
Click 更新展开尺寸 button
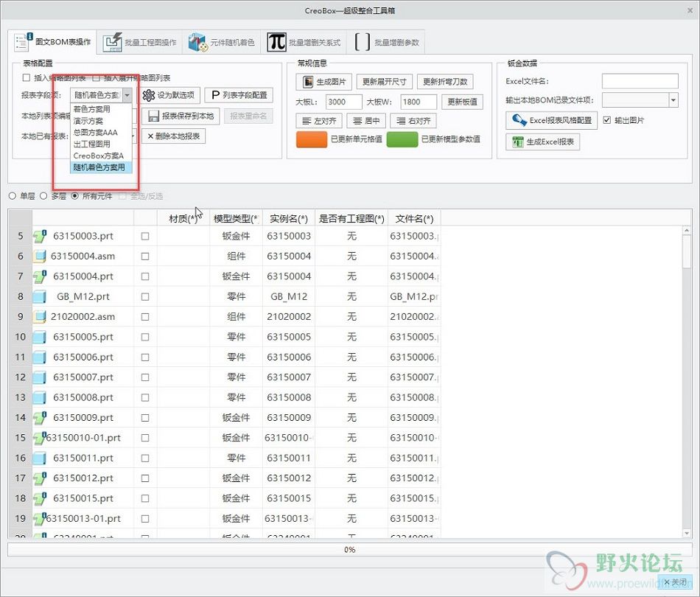[385, 82]
